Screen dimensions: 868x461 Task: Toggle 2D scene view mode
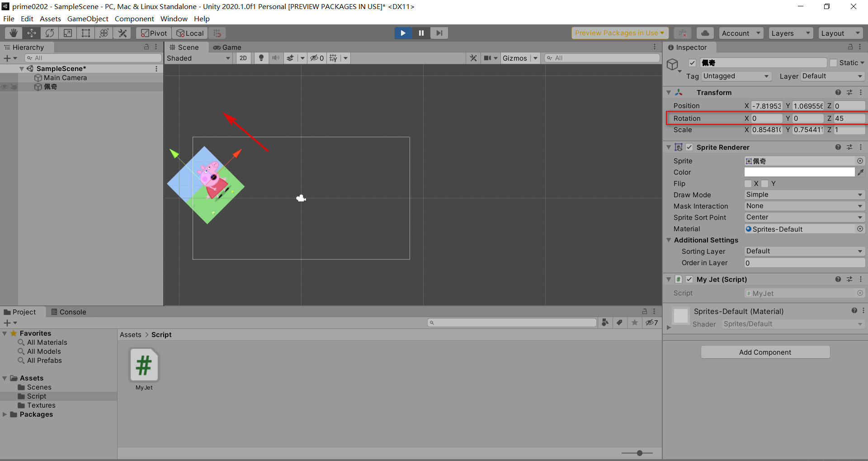click(x=243, y=58)
